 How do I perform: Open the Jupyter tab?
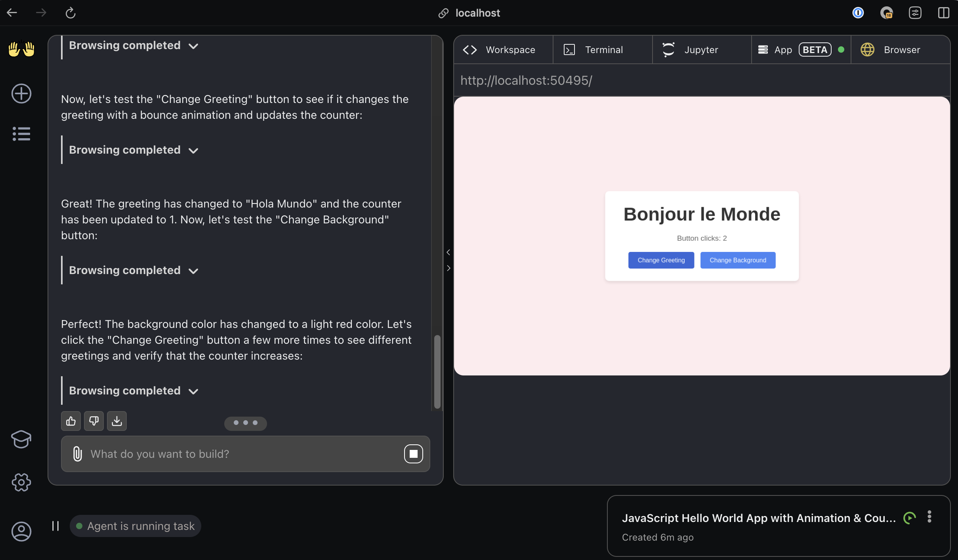pos(701,50)
